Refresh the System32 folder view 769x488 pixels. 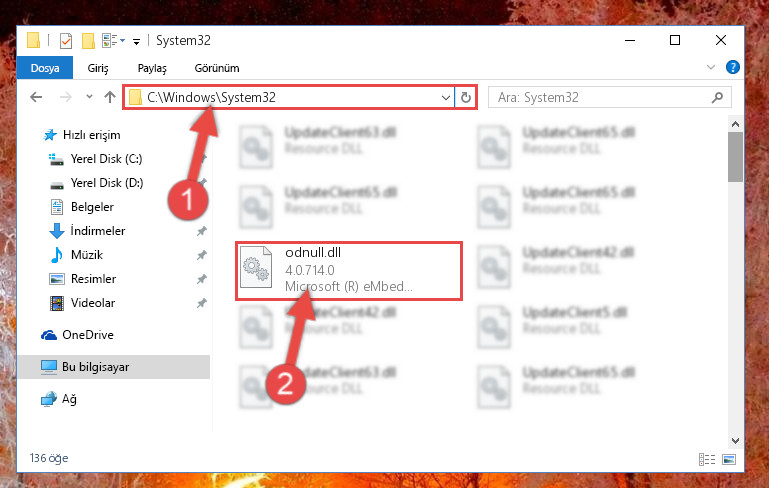(465, 98)
